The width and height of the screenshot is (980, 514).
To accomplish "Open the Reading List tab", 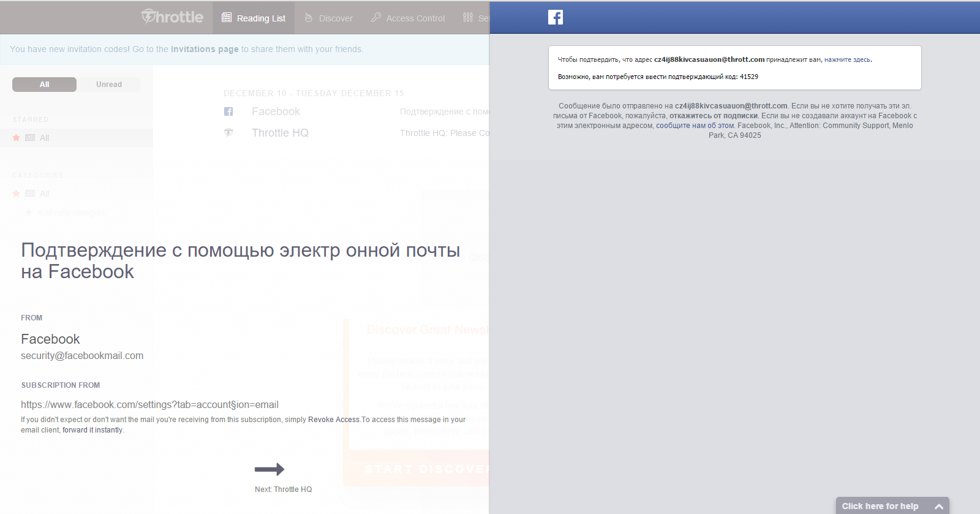I will (x=254, y=18).
